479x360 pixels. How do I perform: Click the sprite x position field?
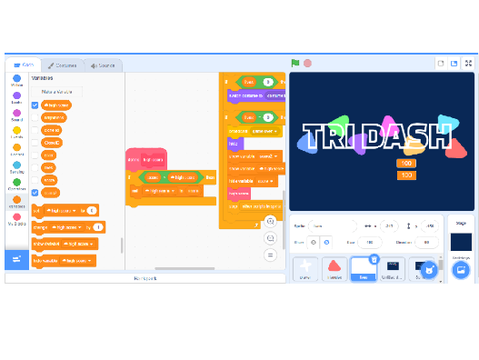pyautogui.click(x=389, y=226)
